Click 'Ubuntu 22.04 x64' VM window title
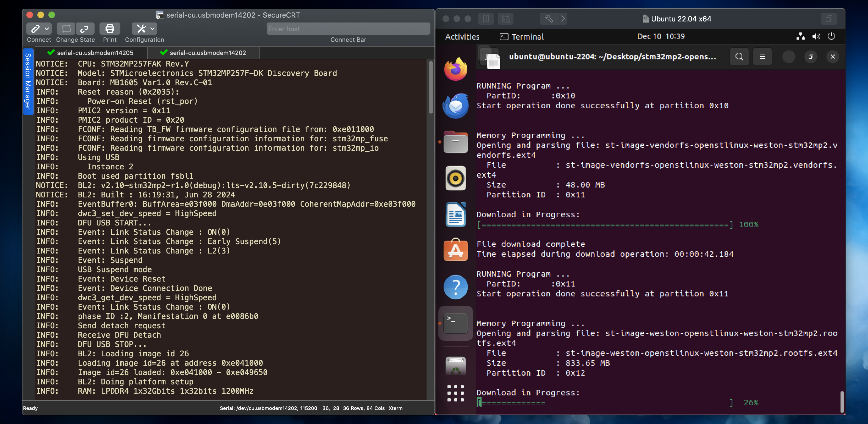 [x=681, y=19]
